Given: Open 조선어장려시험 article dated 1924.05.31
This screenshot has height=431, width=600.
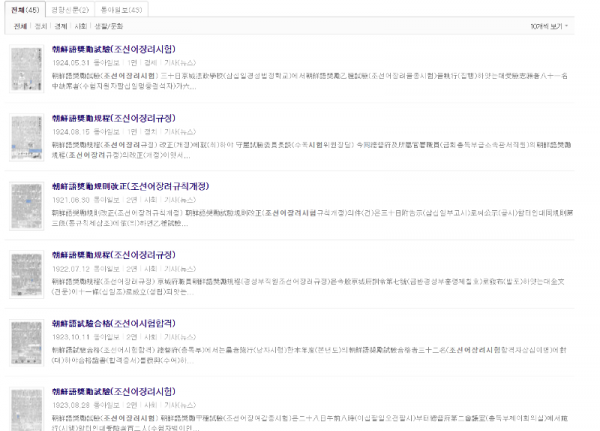Looking at the screenshot, I should 114,49.
